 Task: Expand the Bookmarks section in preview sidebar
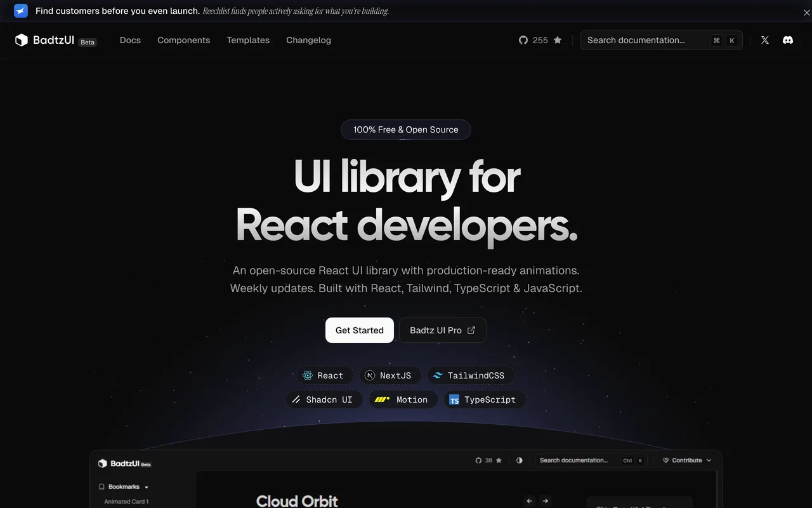124,487
